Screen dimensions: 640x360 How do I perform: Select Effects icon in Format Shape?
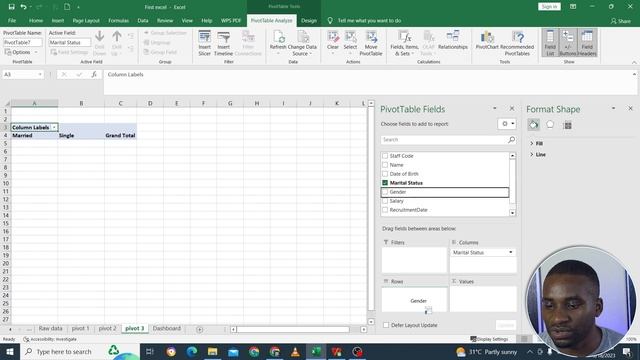pos(550,124)
